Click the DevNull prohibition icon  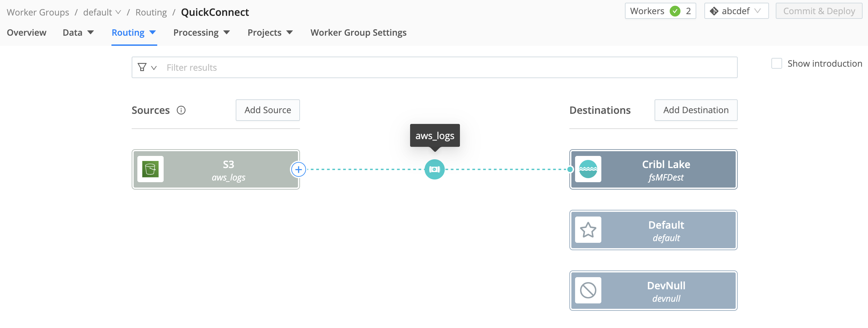click(x=588, y=290)
